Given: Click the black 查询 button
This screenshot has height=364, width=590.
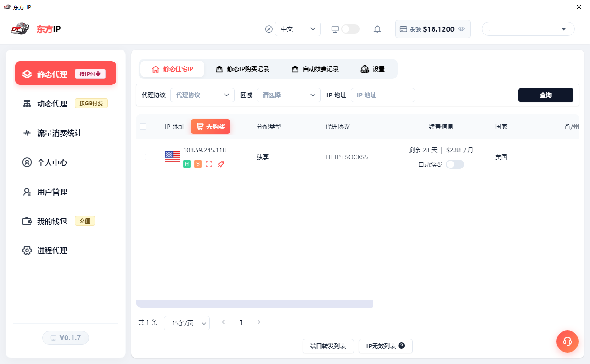Looking at the screenshot, I should pos(546,95).
